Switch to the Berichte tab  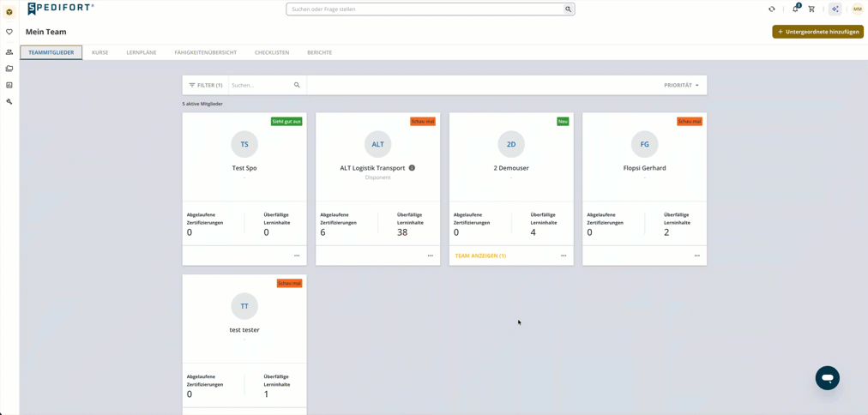click(x=319, y=52)
